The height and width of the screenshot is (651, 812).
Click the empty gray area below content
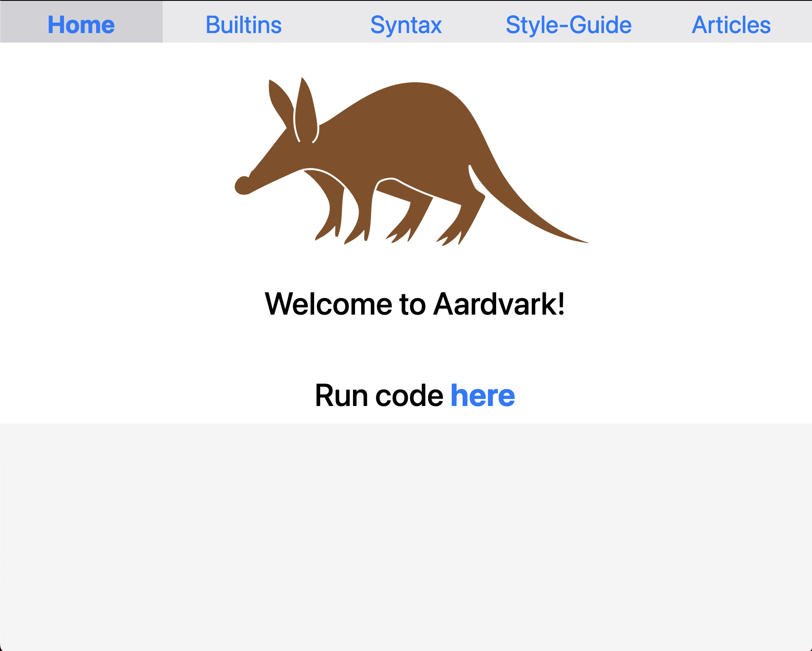click(406, 535)
